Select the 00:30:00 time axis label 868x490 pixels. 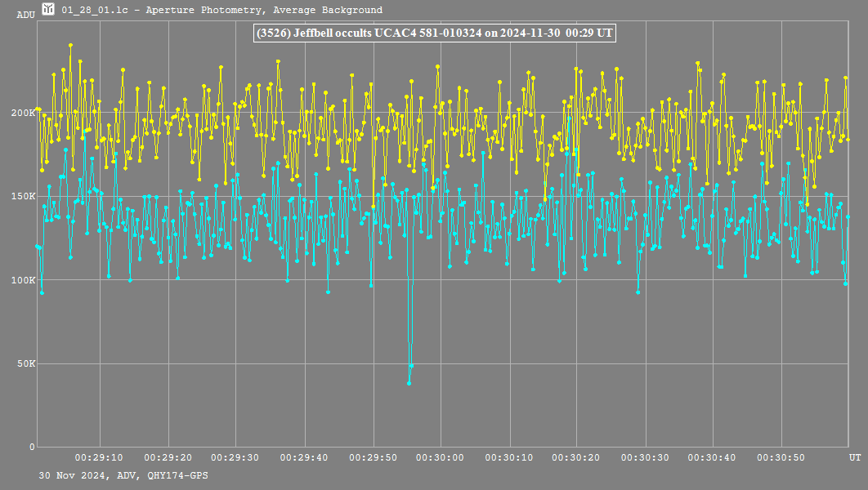point(441,458)
